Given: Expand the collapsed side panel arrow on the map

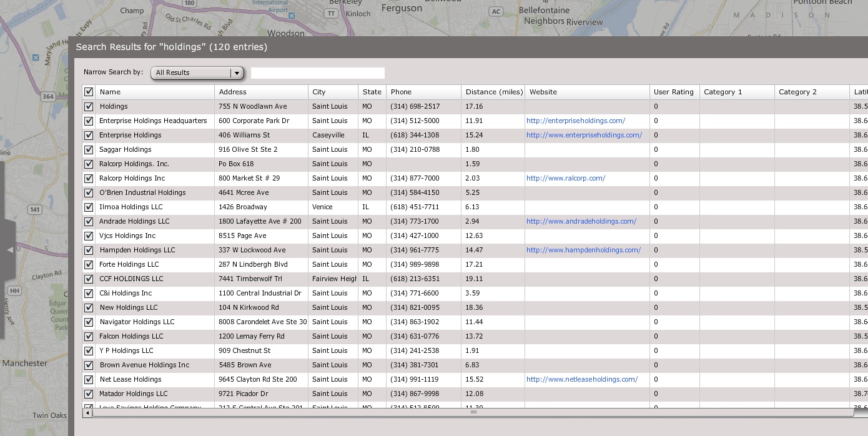Looking at the screenshot, I should coord(9,250).
